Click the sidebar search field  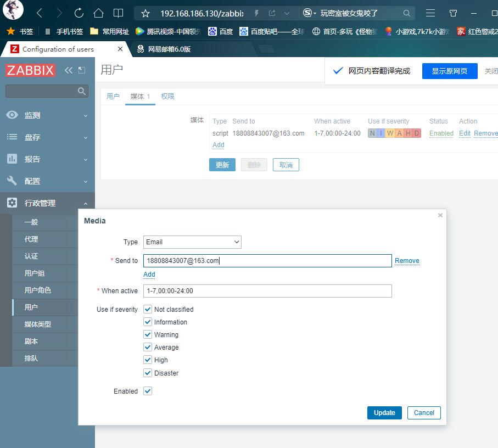[x=47, y=92]
